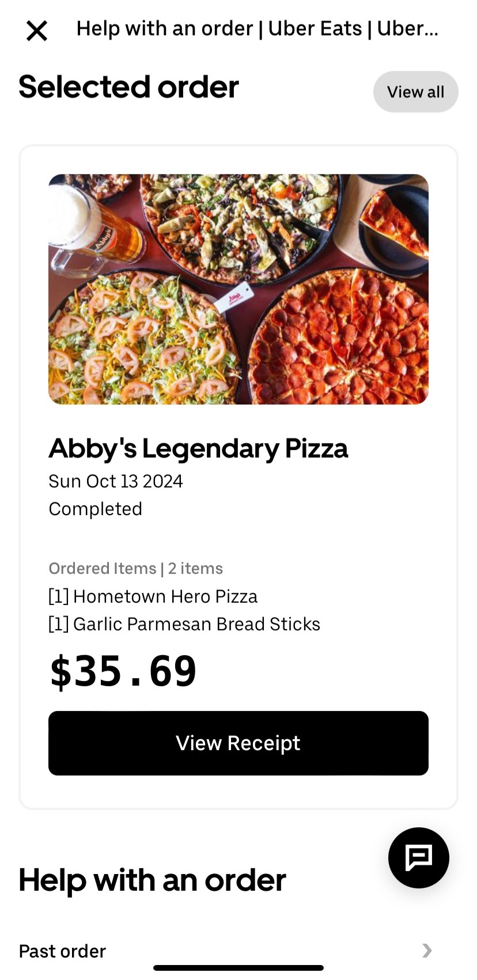Tap the home indicator bar at bottom

238,968
